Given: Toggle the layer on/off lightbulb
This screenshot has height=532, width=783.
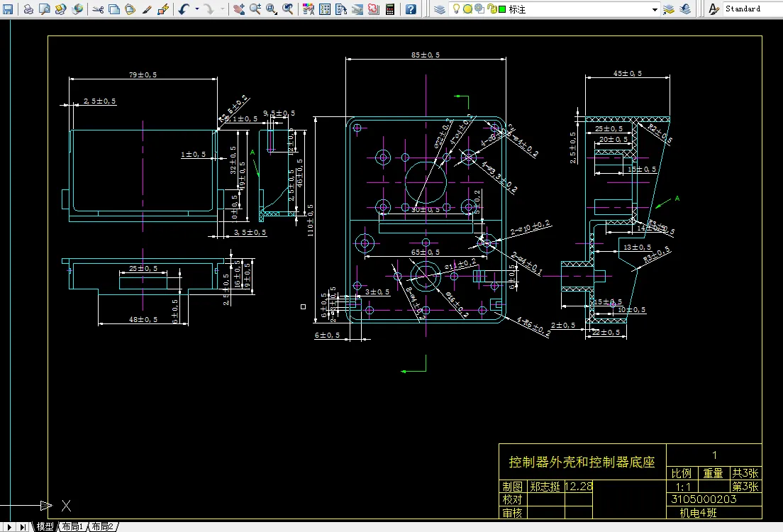Looking at the screenshot, I should tap(456, 9).
